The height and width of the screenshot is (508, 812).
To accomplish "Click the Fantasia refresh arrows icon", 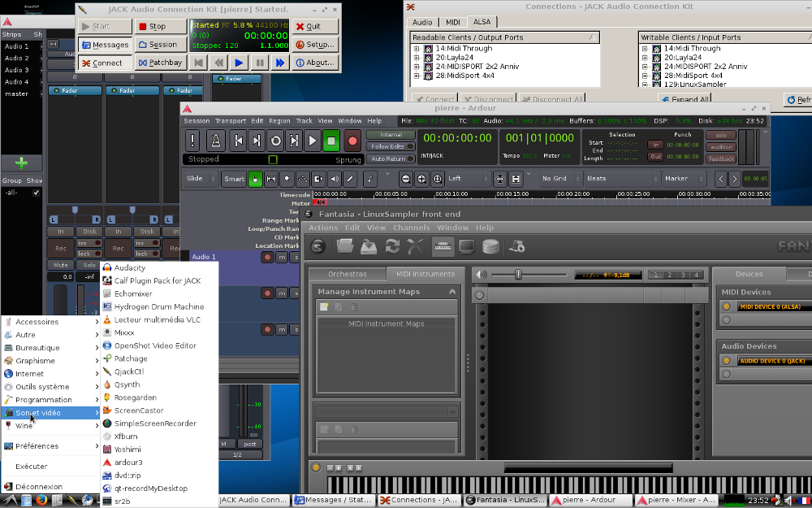I will [392, 246].
